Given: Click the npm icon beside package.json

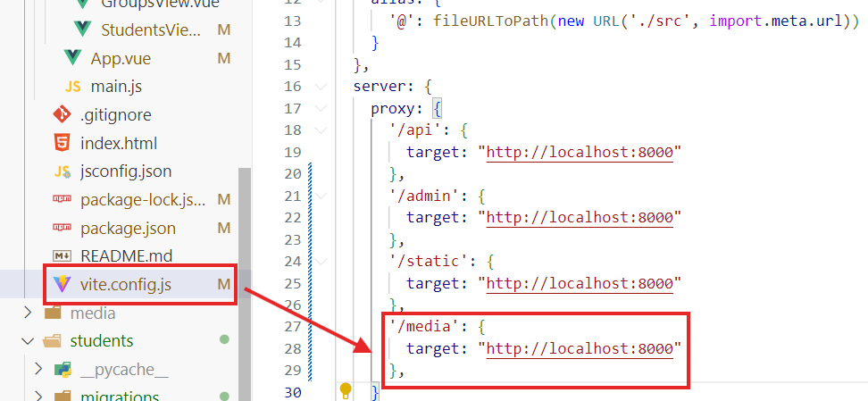Looking at the screenshot, I should pos(62,228).
